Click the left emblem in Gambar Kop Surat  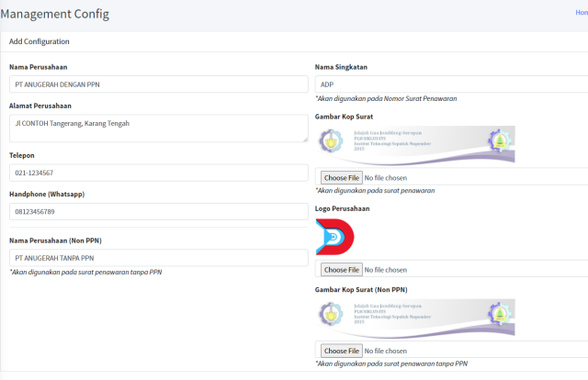(331, 143)
